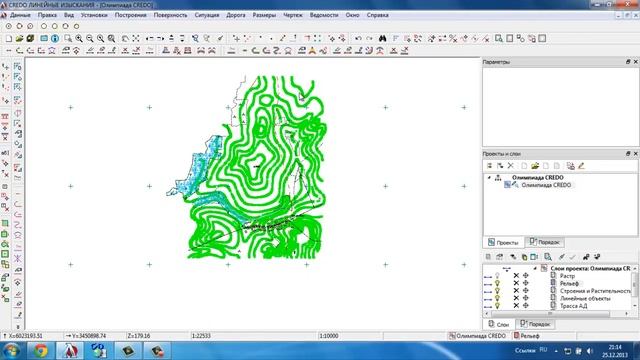The height and width of the screenshot is (360, 640).
Task: Click the volume speaker tray icon
Action: [589, 351]
